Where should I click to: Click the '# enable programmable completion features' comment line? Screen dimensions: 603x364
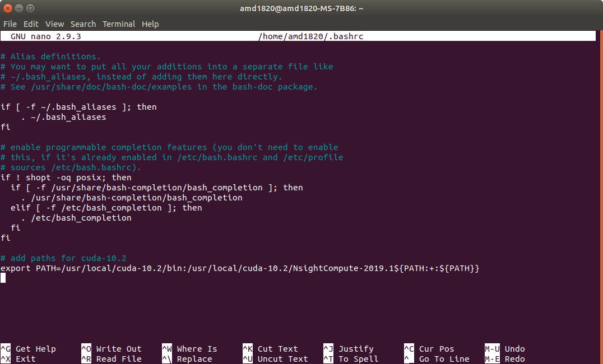(x=170, y=147)
